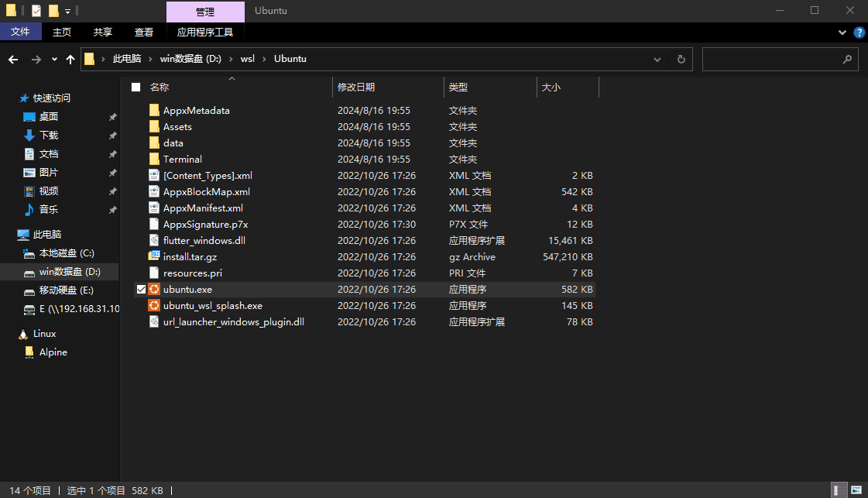This screenshot has height=498, width=868.
Task: Open 文档 in navigation pane
Action: 48,154
